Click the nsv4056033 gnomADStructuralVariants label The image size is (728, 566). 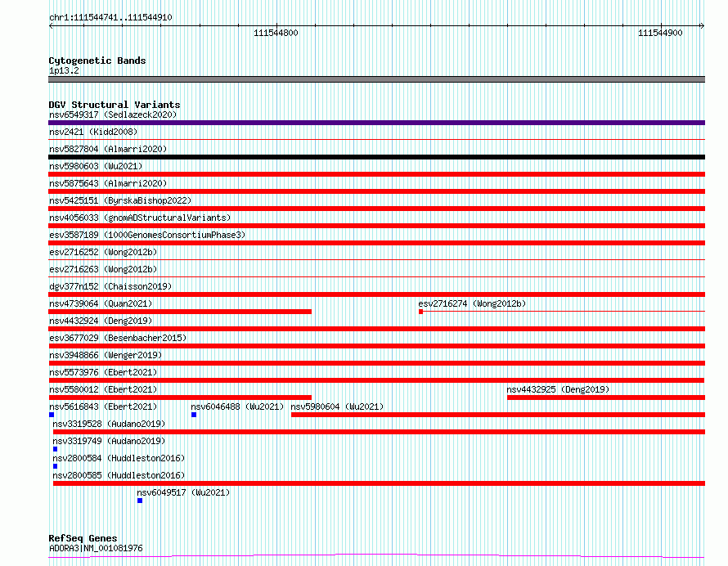(140, 218)
